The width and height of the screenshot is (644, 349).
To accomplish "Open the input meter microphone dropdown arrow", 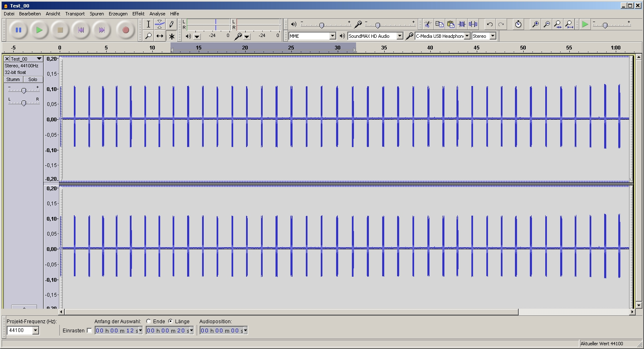I will coord(247,37).
